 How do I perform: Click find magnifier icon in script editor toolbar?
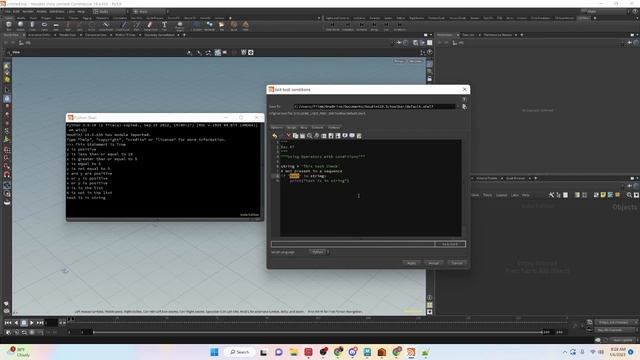tap(310, 136)
